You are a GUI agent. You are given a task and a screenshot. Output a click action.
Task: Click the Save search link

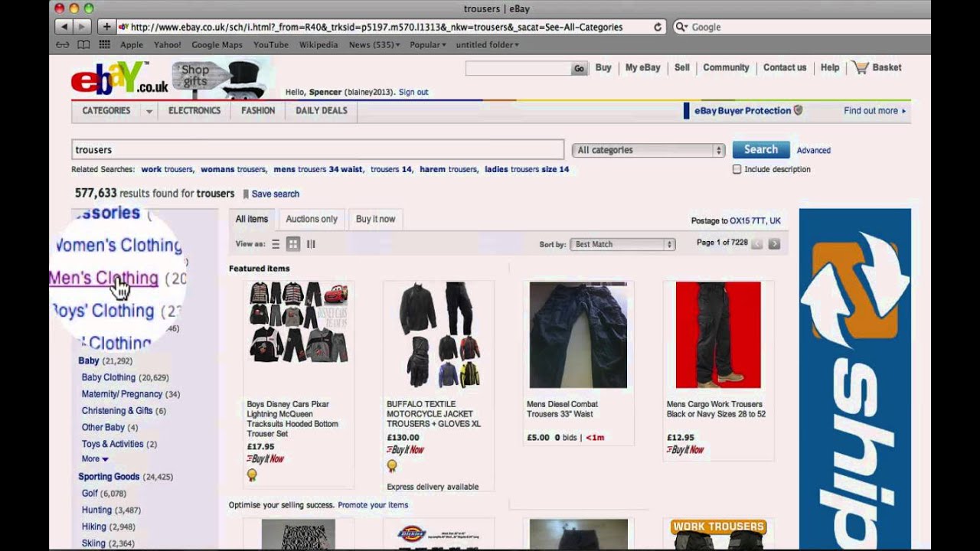point(276,194)
